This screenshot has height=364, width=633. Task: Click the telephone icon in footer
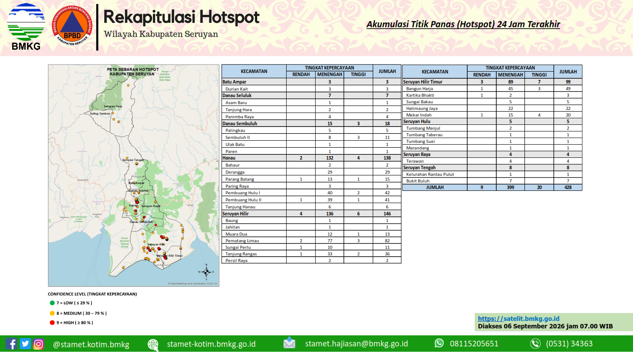[x=535, y=344]
